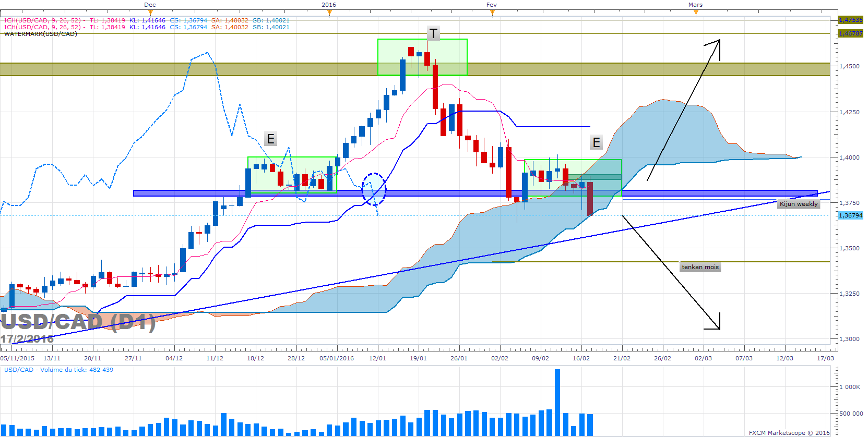The image size is (868, 437).
Task: Click the 09/02 date label
Action: [540, 358]
